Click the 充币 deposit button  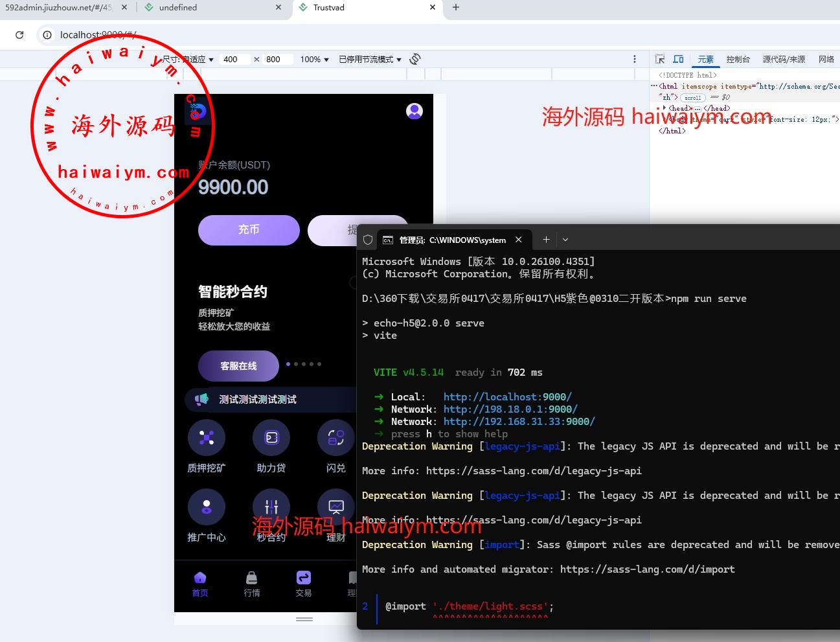249,230
